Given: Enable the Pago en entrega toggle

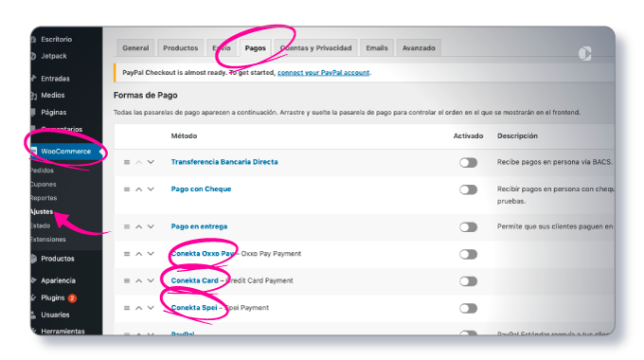Looking at the screenshot, I should click(468, 227).
